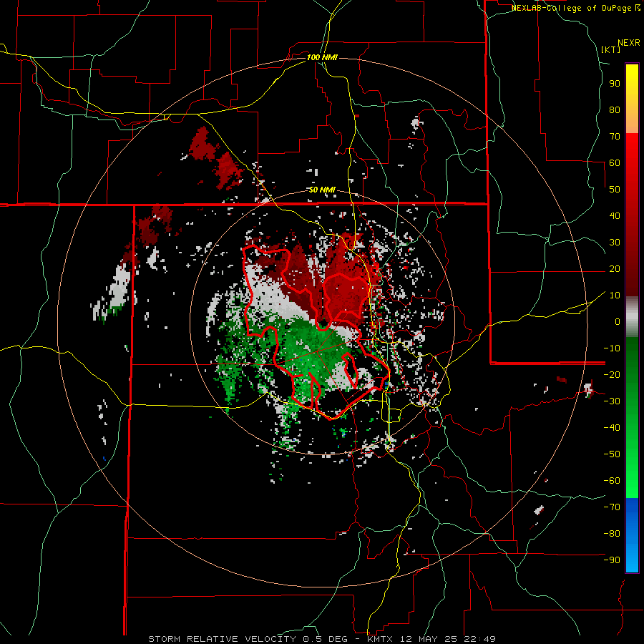Click the 50 value on the velocity scale
The height and width of the screenshot is (644, 644).
pyautogui.click(x=615, y=190)
